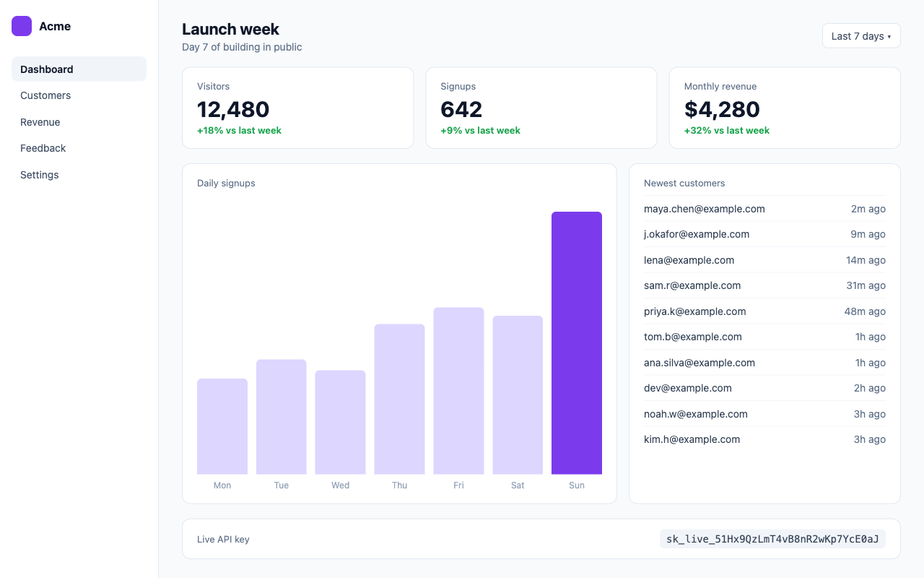Click the Daily signups chart title

point(226,184)
